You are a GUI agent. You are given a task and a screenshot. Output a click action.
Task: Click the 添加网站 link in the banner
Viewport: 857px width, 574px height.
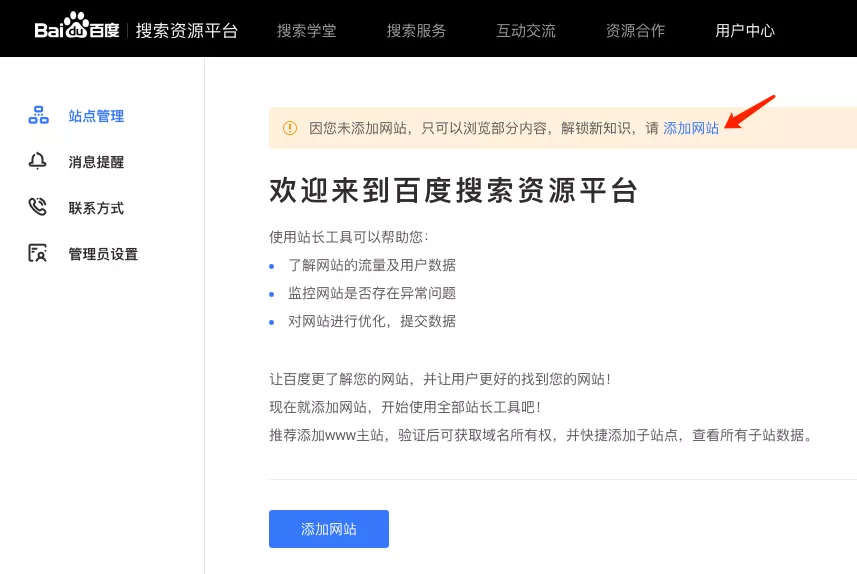691,128
